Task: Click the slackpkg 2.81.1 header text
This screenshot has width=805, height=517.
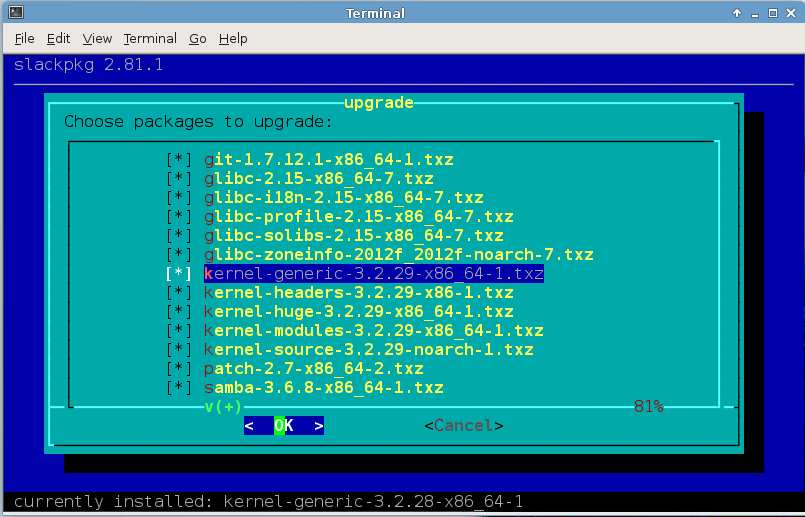Action: tap(88, 65)
